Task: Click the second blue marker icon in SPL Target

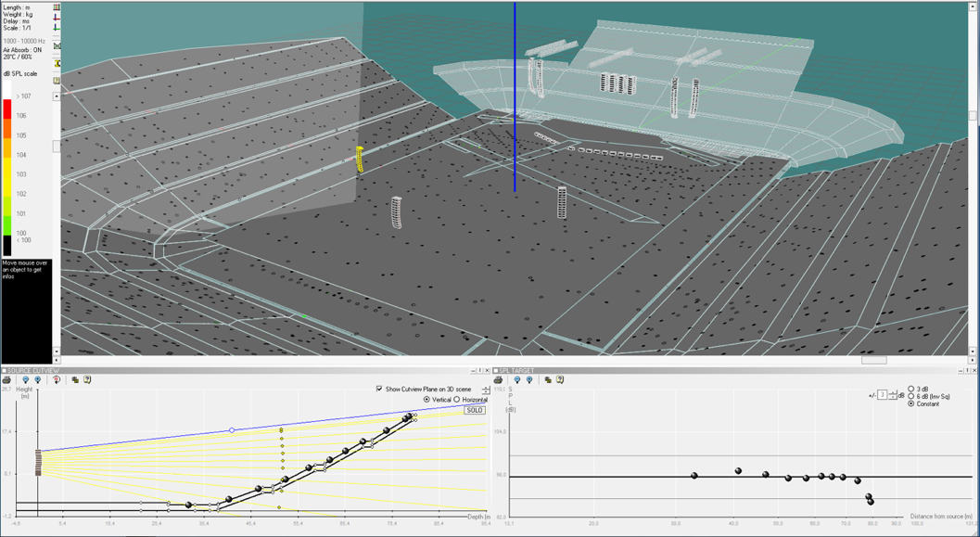Action: 529,379
